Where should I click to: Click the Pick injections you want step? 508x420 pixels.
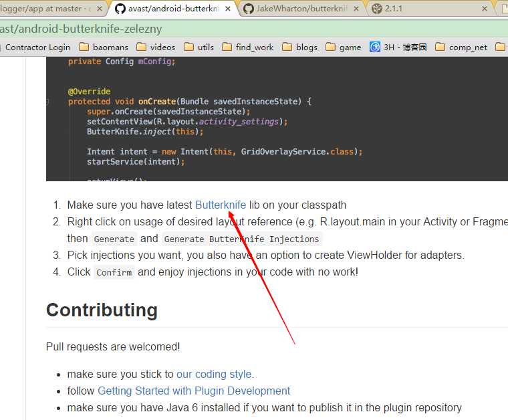click(x=265, y=255)
